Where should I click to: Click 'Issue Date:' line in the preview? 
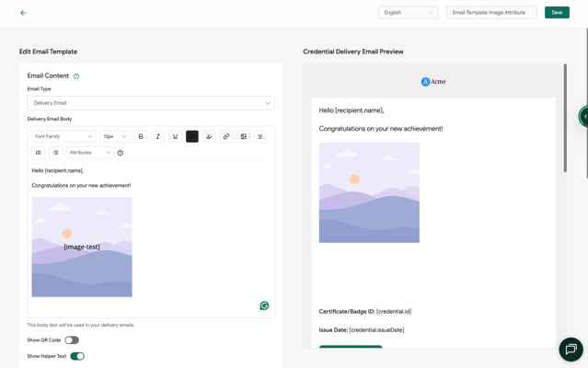pos(362,329)
